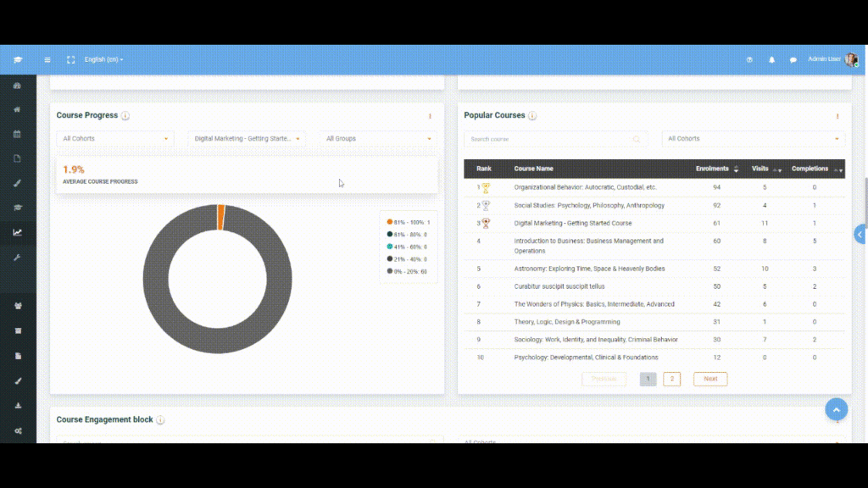
Task: Click the orange 81% - 100% legend swatch
Action: point(390,222)
